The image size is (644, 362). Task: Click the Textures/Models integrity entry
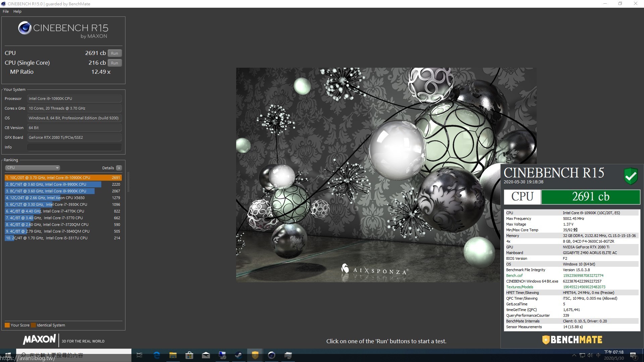pyautogui.click(x=520, y=287)
